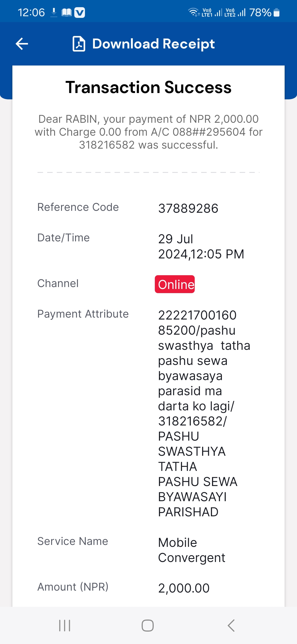Tap the back arrow in header

click(22, 44)
